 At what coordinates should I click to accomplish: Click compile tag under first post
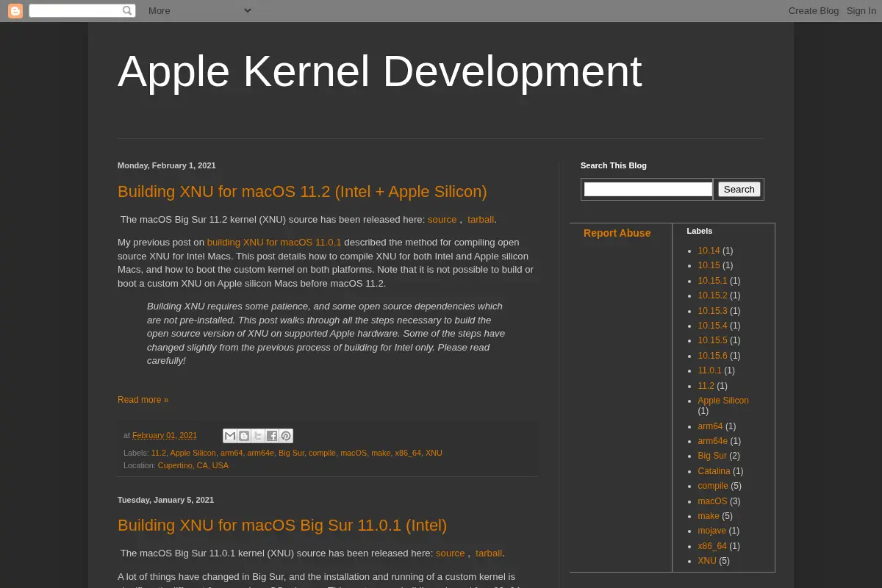click(x=322, y=453)
